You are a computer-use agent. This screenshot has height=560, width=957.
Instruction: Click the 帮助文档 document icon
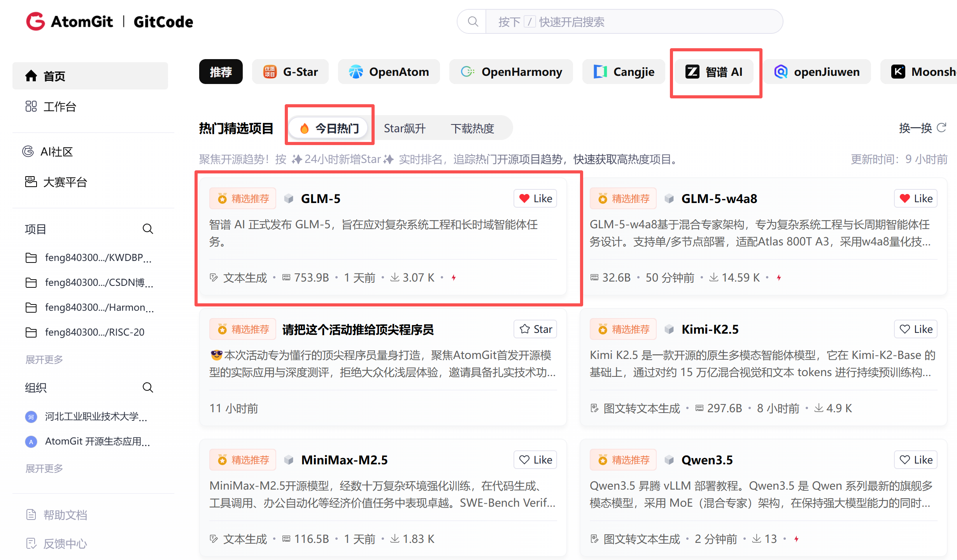pos(31,515)
